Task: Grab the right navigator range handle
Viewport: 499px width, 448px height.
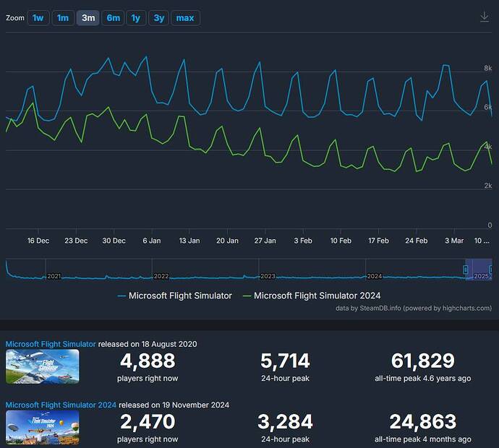Action: point(491,270)
